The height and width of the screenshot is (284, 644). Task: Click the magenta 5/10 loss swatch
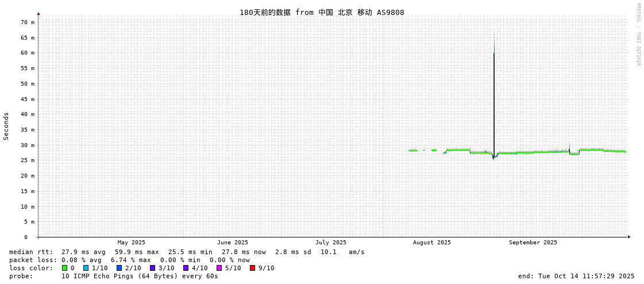(x=219, y=268)
